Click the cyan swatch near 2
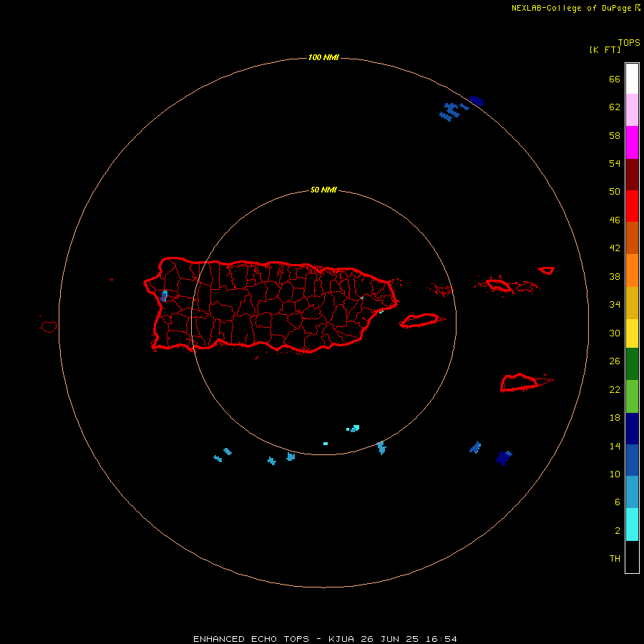This screenshot has height=644, width=644. point(632,525)
